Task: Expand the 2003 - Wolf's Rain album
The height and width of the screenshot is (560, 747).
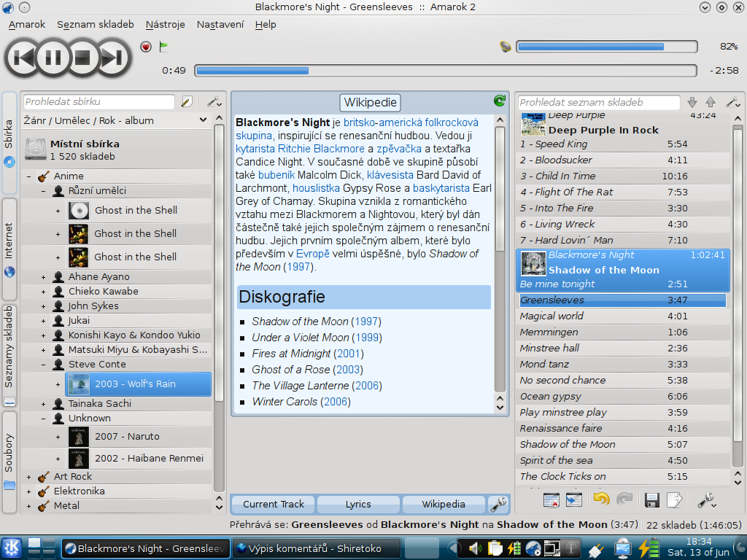Action: click(x=58, y=384)
